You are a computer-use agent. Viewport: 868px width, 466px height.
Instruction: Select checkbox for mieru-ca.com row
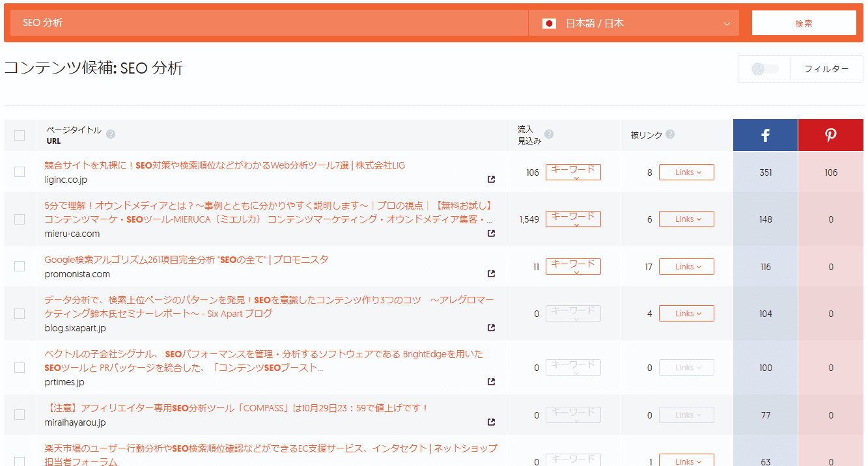20,219
